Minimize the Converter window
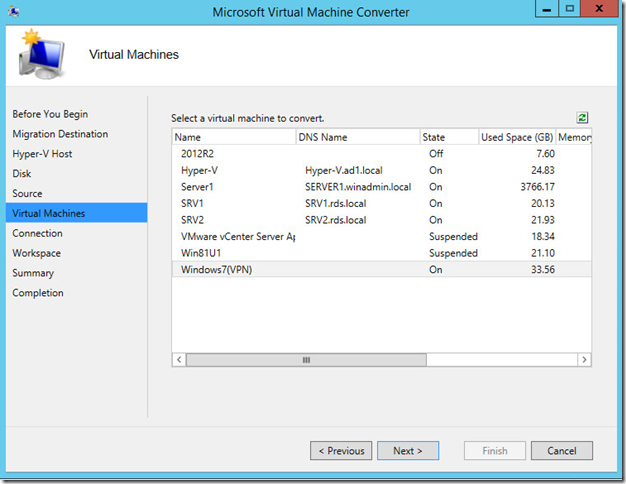 pos(547,9)
